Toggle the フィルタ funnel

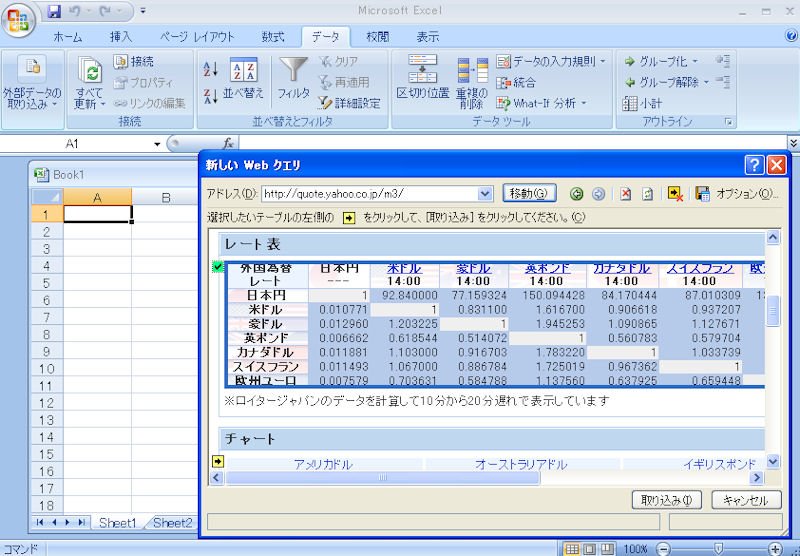pos(293,78)
